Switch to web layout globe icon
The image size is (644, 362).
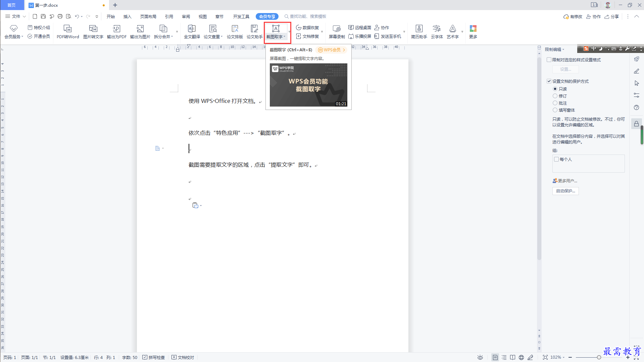[521, 357]
